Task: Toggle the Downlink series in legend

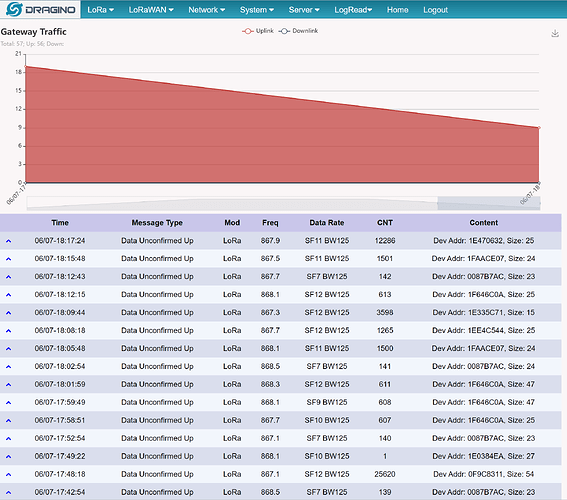Action: tap(298, 31)
